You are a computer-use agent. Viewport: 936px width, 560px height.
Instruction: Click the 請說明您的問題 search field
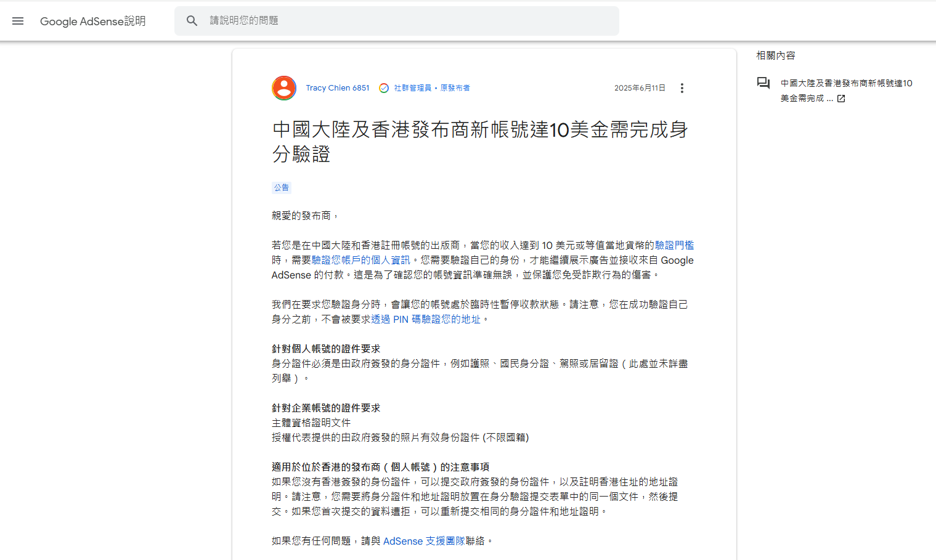pos(397,21)
